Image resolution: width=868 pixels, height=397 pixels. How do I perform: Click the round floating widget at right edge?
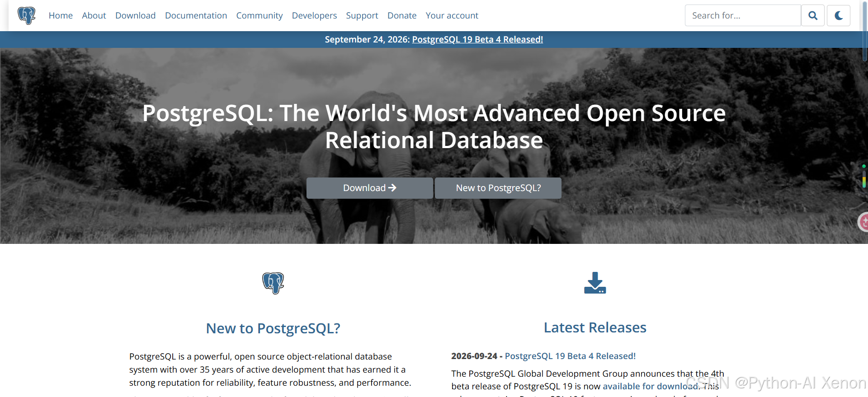coord(863,222)
